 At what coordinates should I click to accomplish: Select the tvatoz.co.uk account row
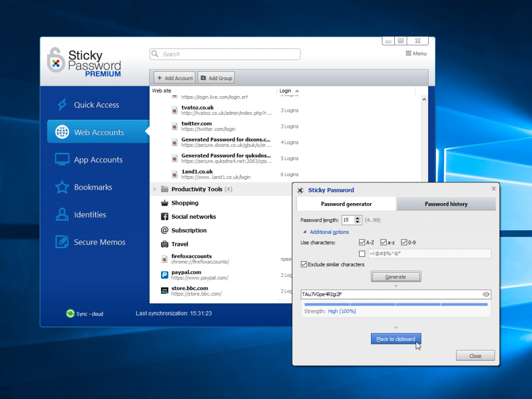coord(285,110)
